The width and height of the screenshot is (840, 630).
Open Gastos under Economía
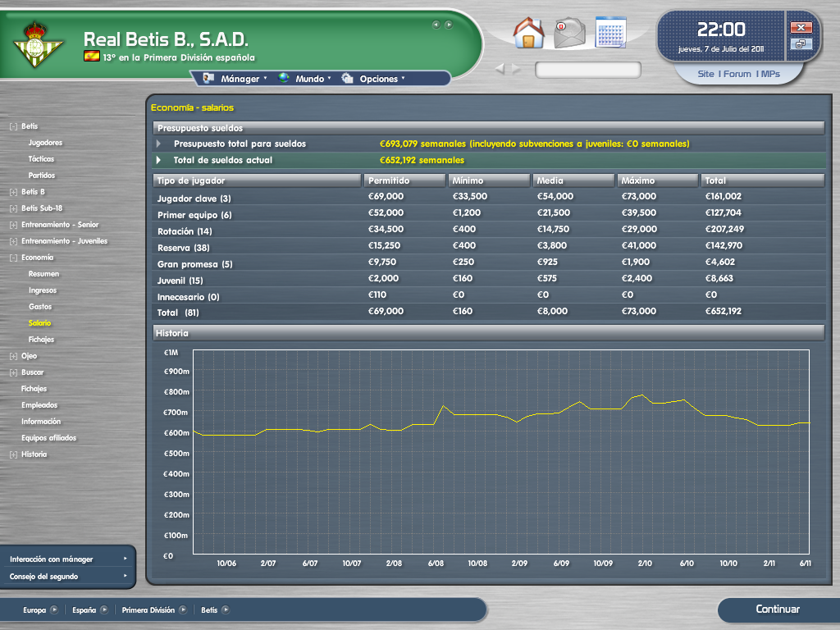point(40,307)
